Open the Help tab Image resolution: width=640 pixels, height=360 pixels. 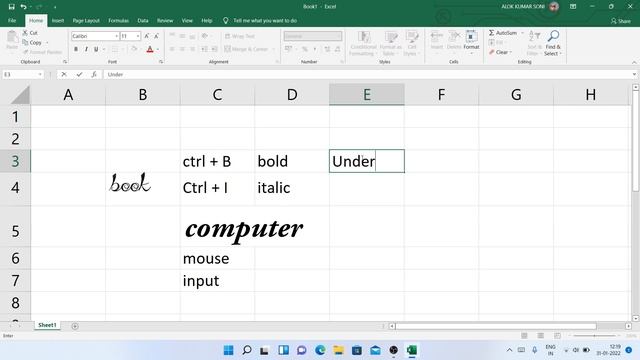pyautogui.click(x=207, y=20)
